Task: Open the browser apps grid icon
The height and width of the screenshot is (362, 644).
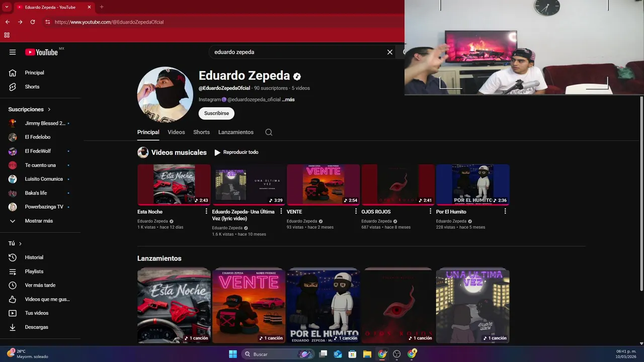Action: [7, 35]
